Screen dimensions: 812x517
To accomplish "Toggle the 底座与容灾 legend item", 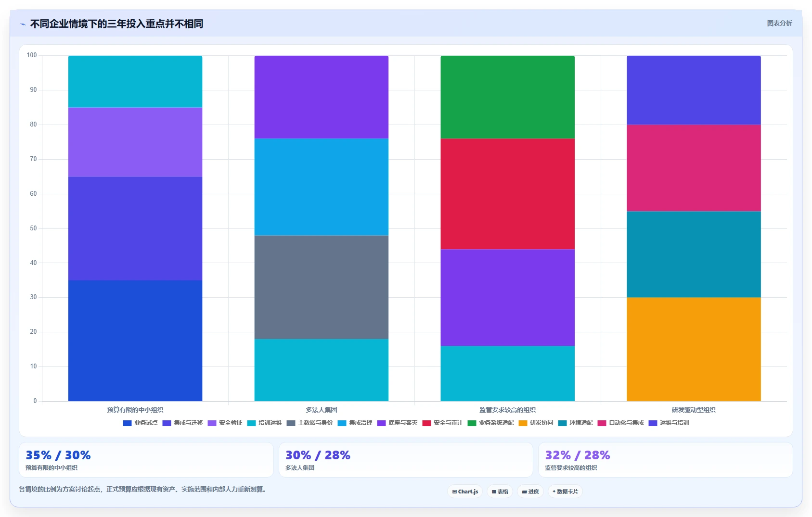I will [397, 423].
